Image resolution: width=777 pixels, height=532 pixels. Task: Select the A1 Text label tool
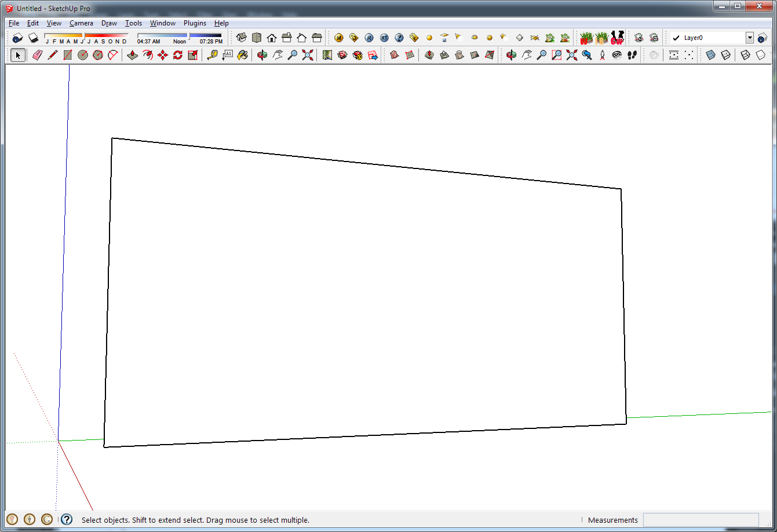pos(227,55)
